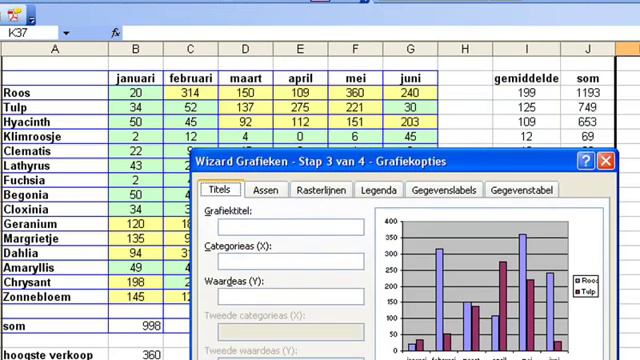
Task: Select column G header
Action: 411,49
